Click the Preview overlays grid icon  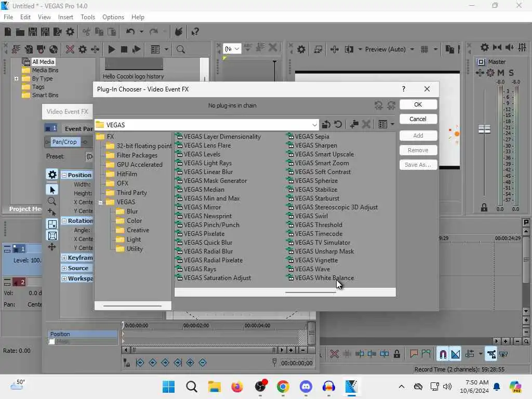pos(424,49)
